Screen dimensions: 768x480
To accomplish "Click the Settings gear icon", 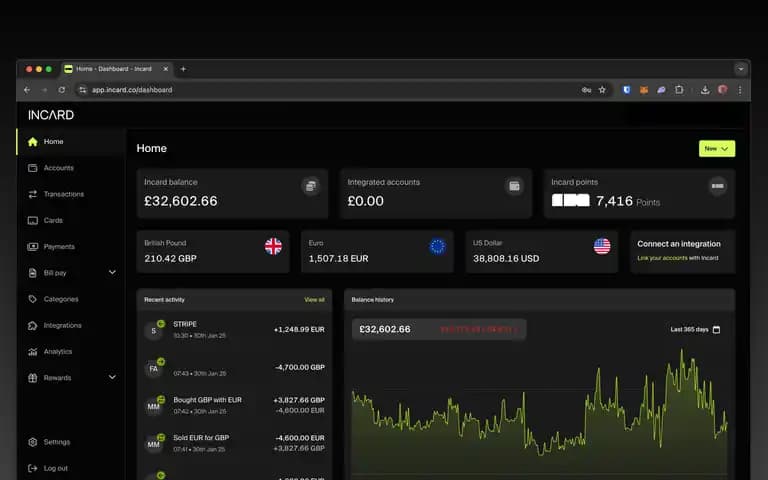I will 33,442.
